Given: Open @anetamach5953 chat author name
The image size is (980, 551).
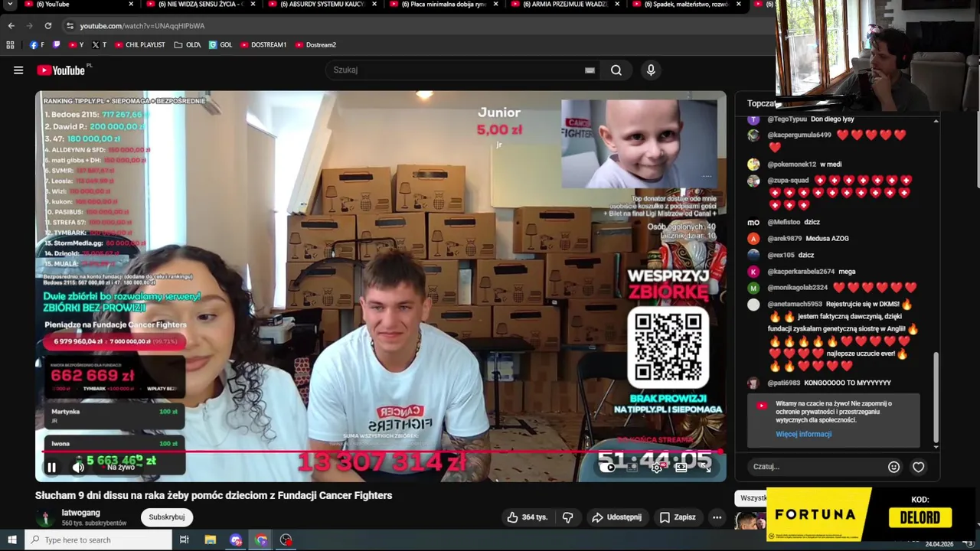Looking at the screenshot, I should coord(795,304).
